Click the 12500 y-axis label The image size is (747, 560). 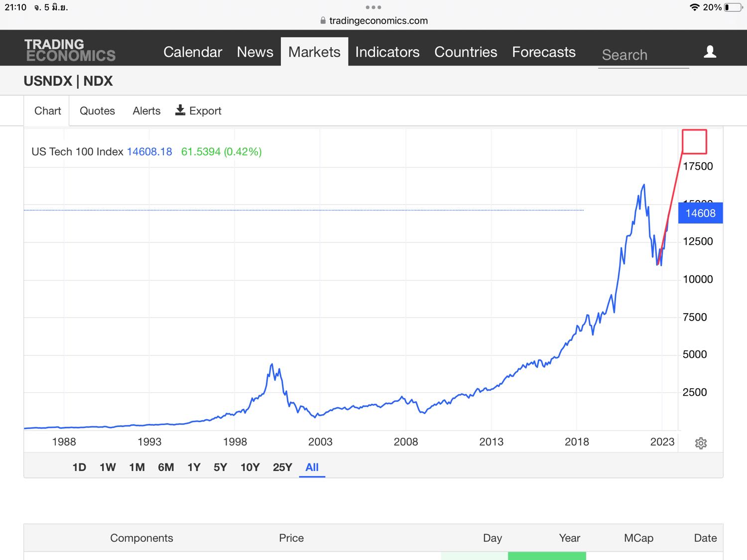coord(698,241)
